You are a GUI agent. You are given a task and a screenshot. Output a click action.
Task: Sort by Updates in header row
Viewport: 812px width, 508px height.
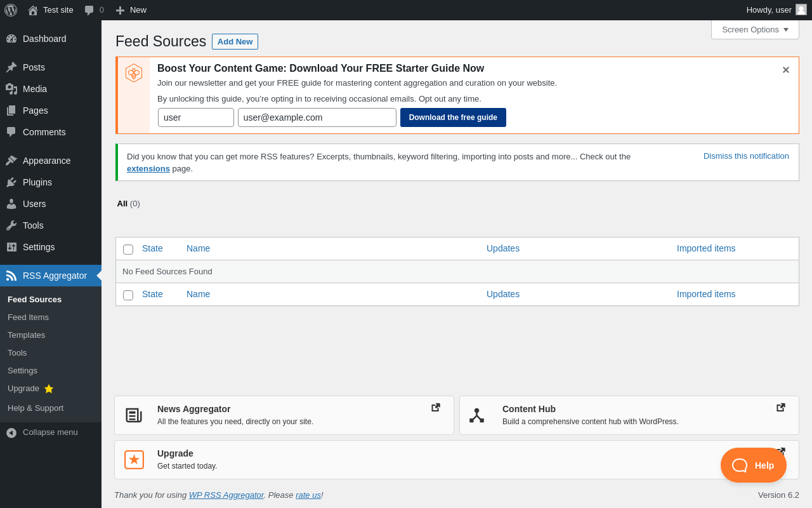(x=503, y=248)
